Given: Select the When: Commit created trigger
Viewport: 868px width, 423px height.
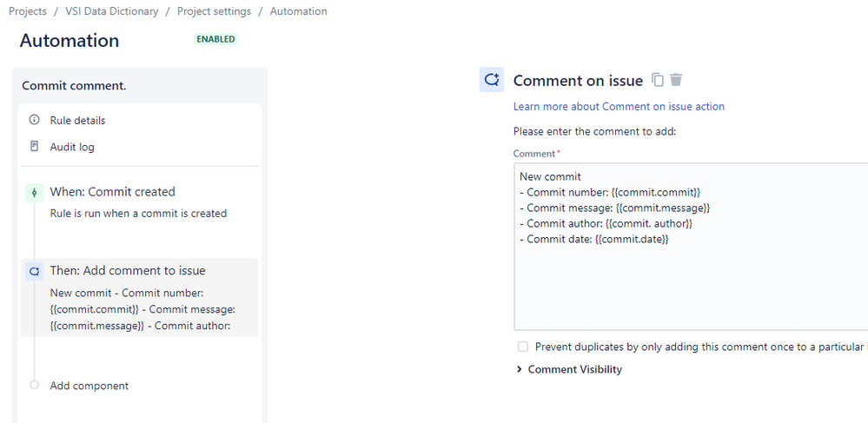Looking at the screenshot, I should point(140,202).
